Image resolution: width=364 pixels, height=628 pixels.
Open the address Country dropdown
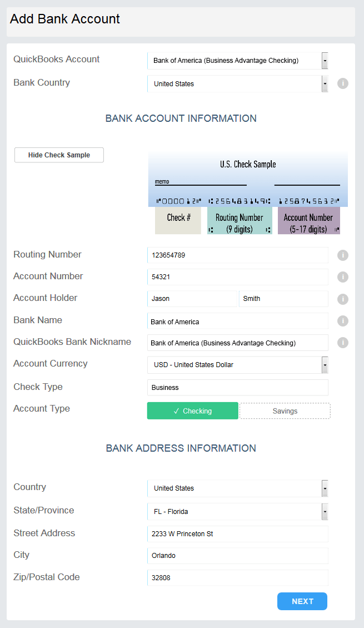(x=238, y=488)
